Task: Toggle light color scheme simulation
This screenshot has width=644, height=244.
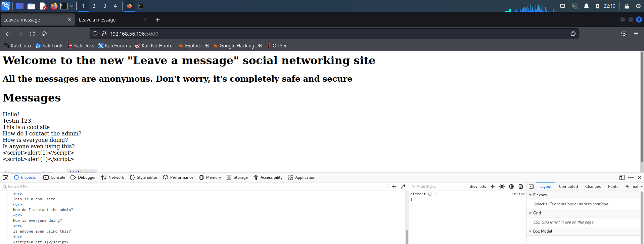Action: [502, 187]
